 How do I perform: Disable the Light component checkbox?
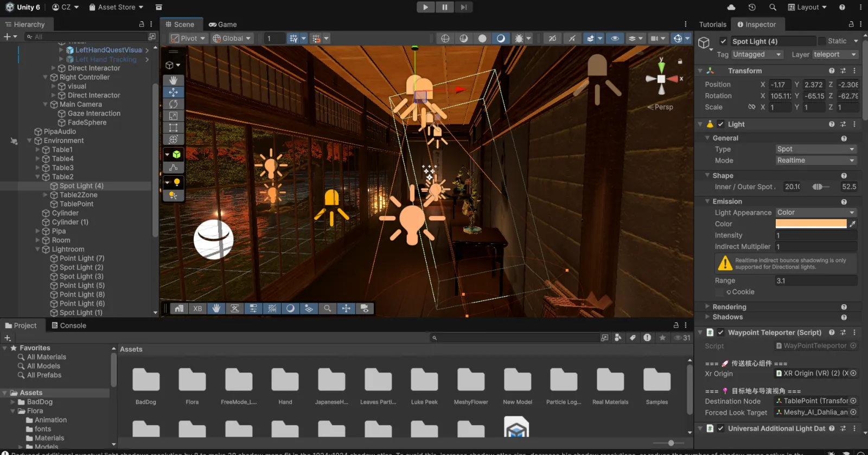tap(721, 124)
